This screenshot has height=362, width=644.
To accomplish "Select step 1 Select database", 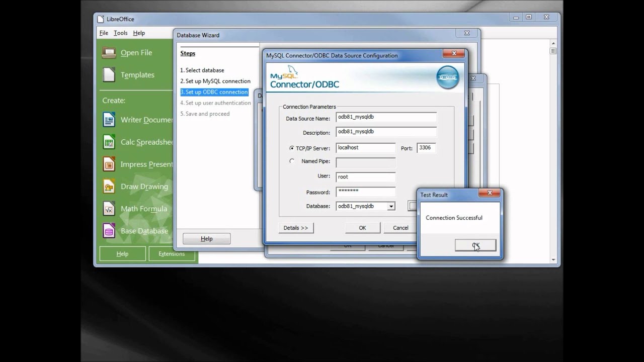I will click(202, 70).
